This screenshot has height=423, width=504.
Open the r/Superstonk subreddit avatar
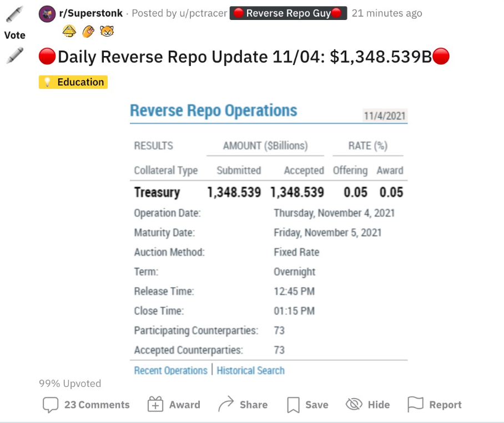(47, 14)
